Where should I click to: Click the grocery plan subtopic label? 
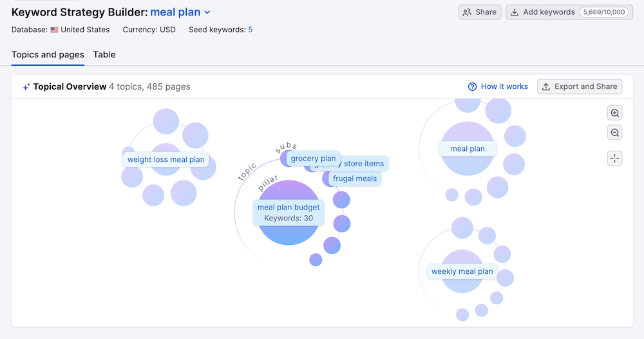pos(313,159)
